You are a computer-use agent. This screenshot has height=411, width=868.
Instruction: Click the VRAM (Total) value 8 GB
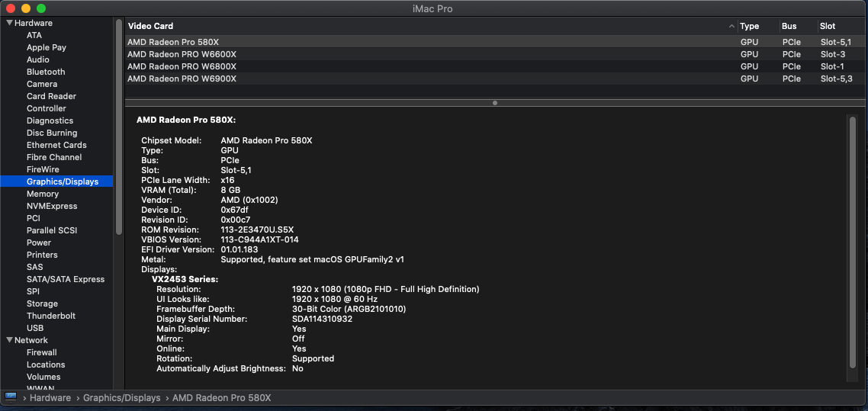click(x=230, y=190)
